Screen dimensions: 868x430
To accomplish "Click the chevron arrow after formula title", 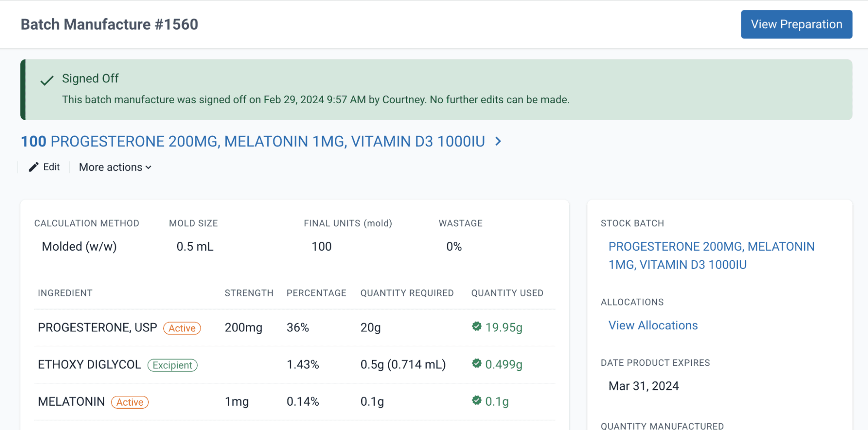I will coord(498,141).
